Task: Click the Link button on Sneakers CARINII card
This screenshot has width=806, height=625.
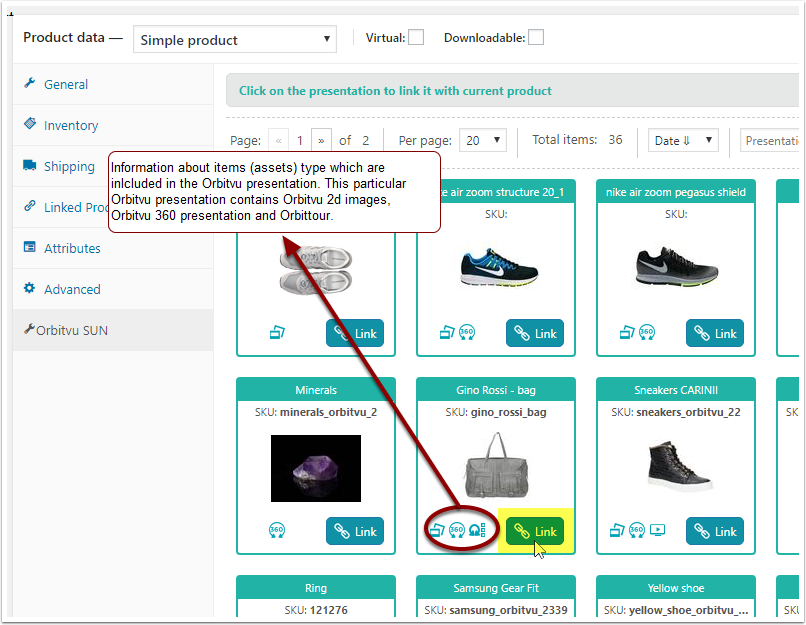Action: click(715, 531)
